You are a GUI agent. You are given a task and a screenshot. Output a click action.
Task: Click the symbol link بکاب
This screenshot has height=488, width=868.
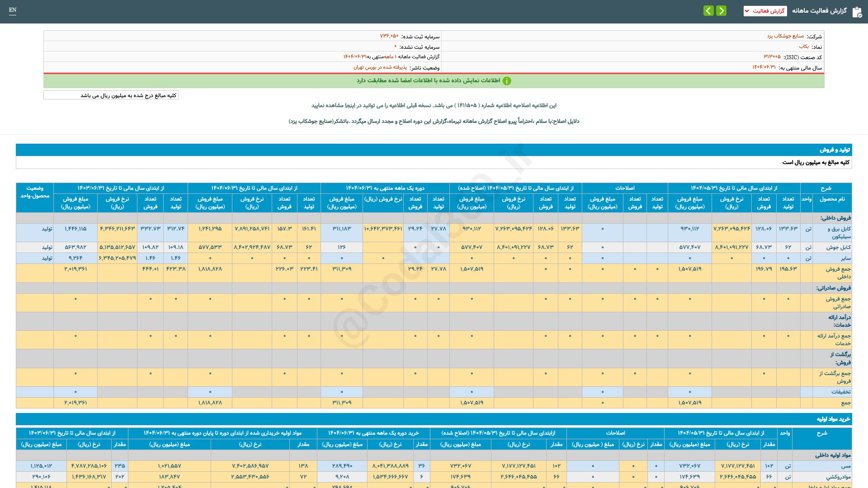(804, 47)
